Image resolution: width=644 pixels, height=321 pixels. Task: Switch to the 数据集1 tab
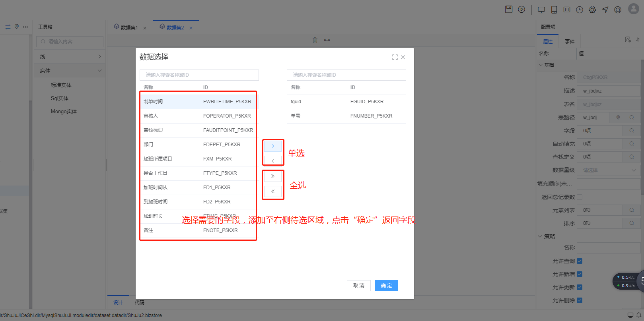click(129, 27)
